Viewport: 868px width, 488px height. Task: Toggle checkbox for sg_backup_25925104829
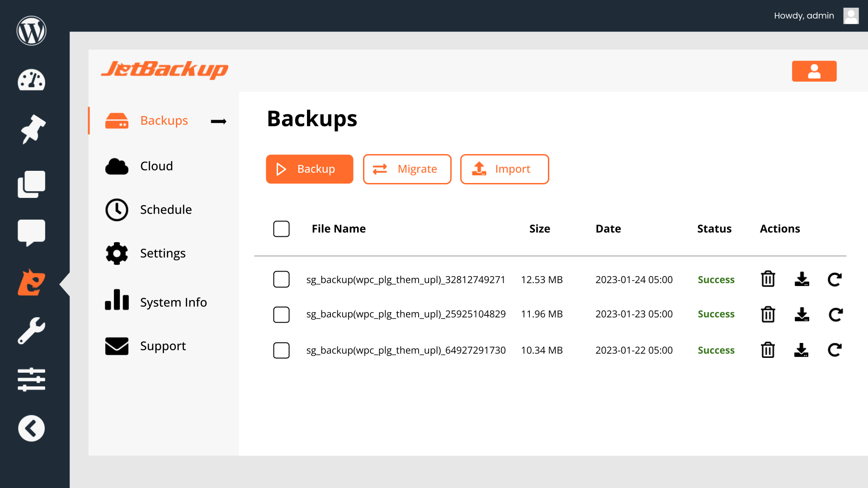[x=281, y=314]
